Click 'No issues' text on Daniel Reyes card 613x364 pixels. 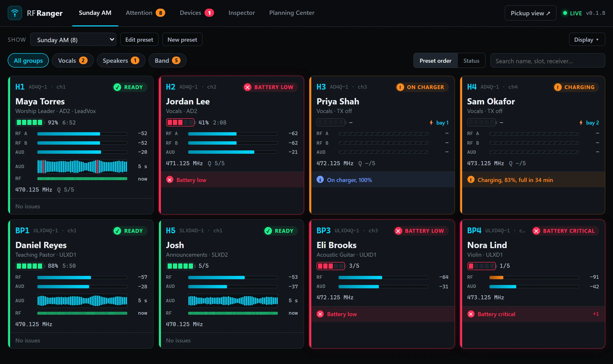click(28, 341)
